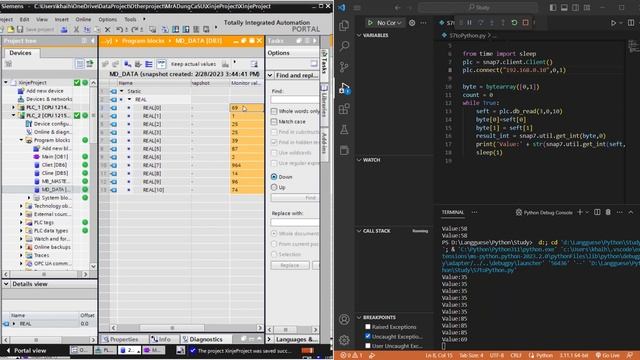Open Run and Debug view icon
The image size is (640, 360).
344,88
